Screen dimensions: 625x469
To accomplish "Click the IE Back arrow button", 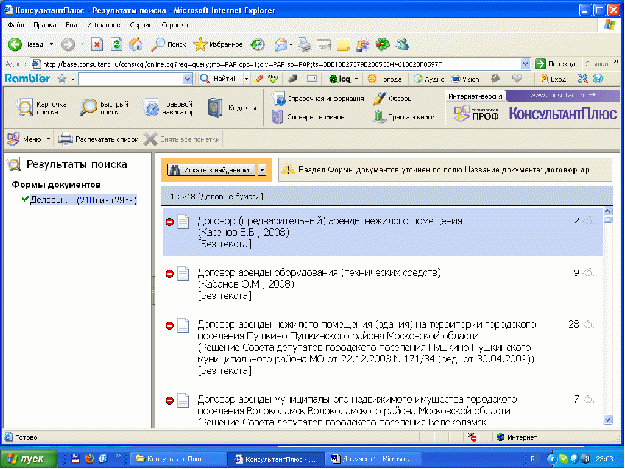I will point(15,44).
